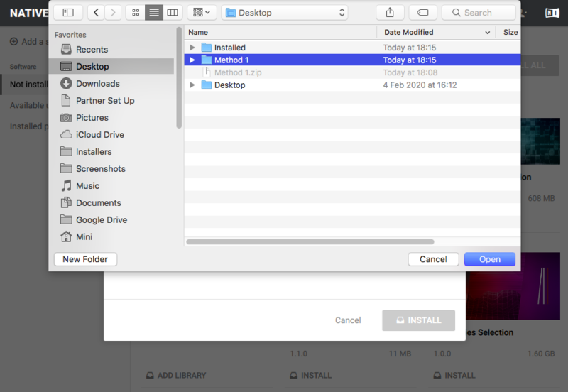This screenshot has height=392, width=568.
Task: Click Cancel in the file dialog
Action: tap(433, 259)
